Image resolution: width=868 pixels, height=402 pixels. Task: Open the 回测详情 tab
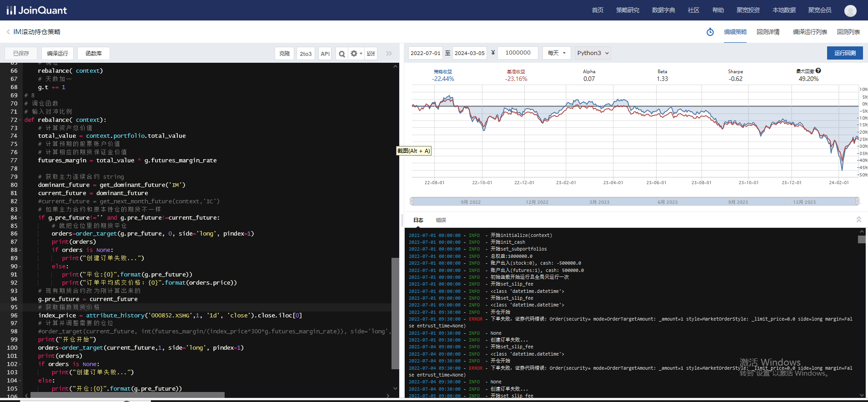click(x=768, y=32)
